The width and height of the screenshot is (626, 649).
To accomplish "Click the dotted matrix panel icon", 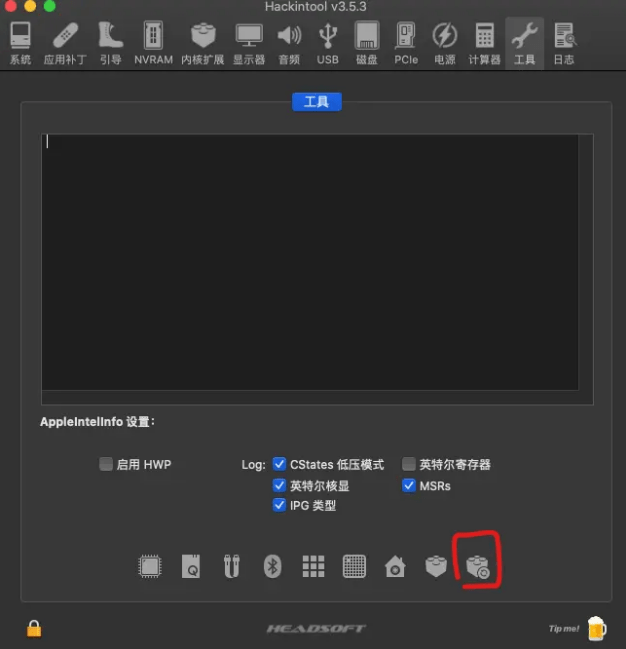I will click(x=354, y=566).
